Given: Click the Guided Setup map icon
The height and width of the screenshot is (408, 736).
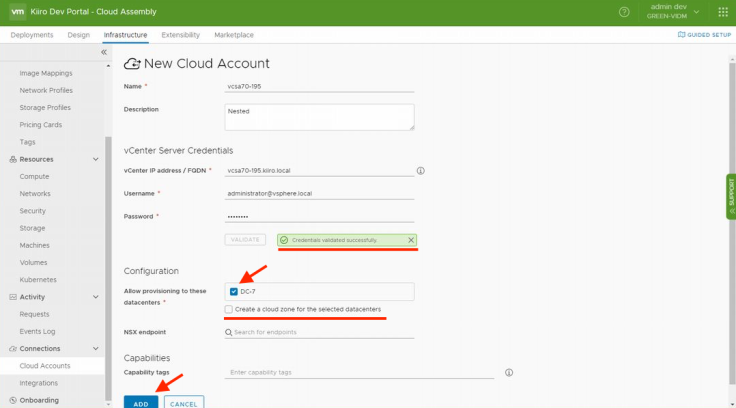Looking at the screenshot, I should pos(681,35).
